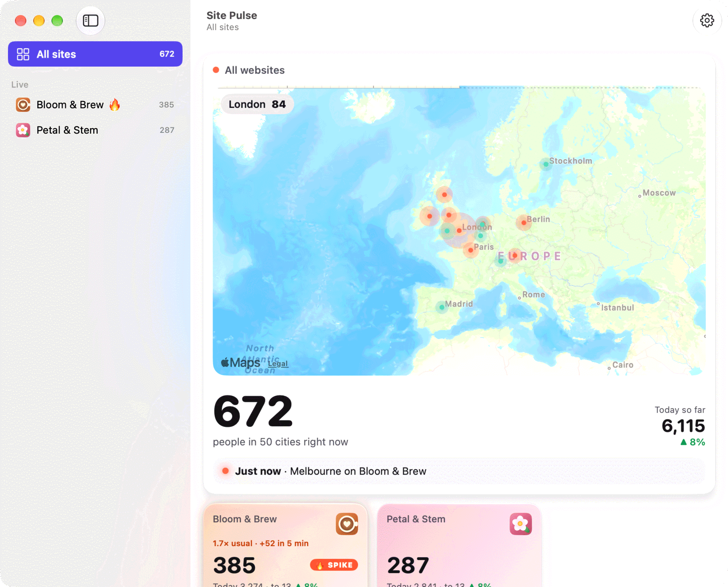This screenshot has height=587, width=728.
Task: Click the All sites grid icon
Action: 23,54
